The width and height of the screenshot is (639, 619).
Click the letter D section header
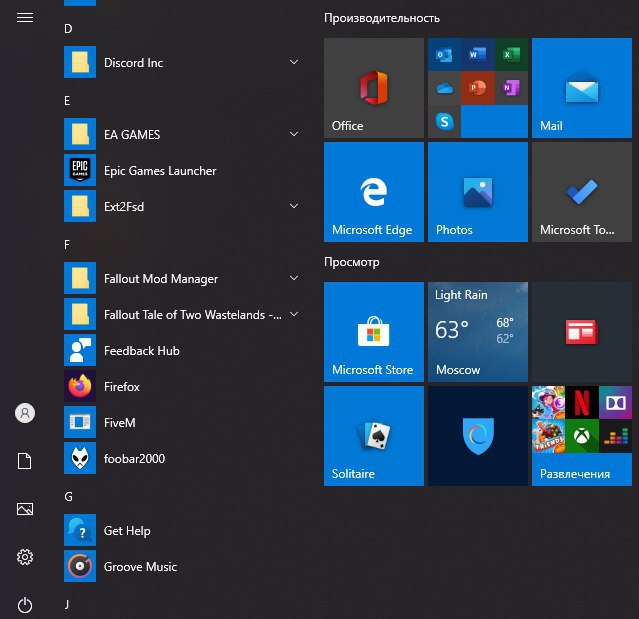coord(68,29)
